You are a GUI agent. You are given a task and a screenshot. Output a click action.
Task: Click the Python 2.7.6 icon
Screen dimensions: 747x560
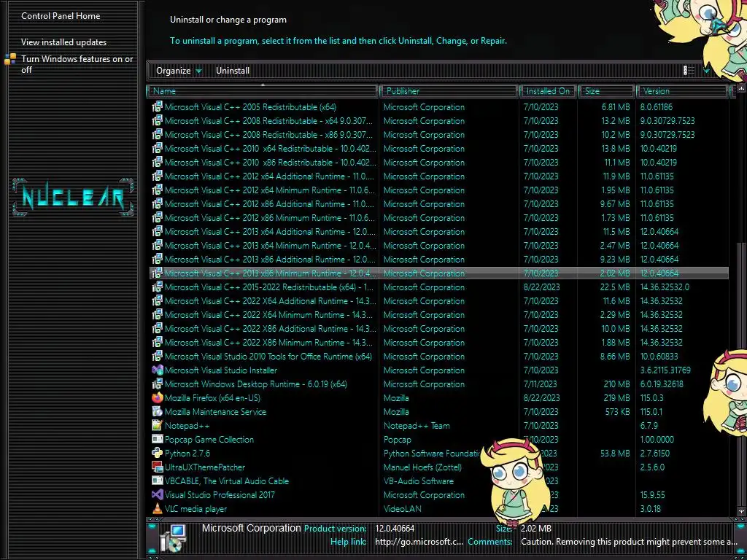158,453
